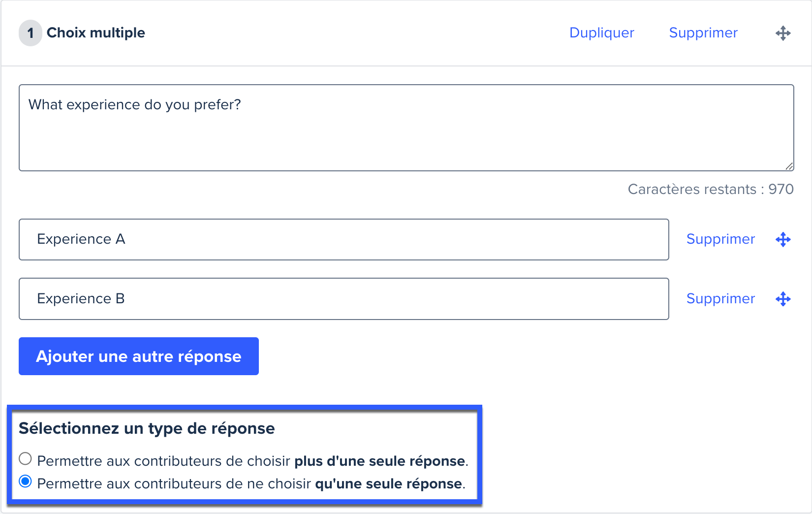Click the move icon beside Experience B
812x514 pixels.
[783, 299]
